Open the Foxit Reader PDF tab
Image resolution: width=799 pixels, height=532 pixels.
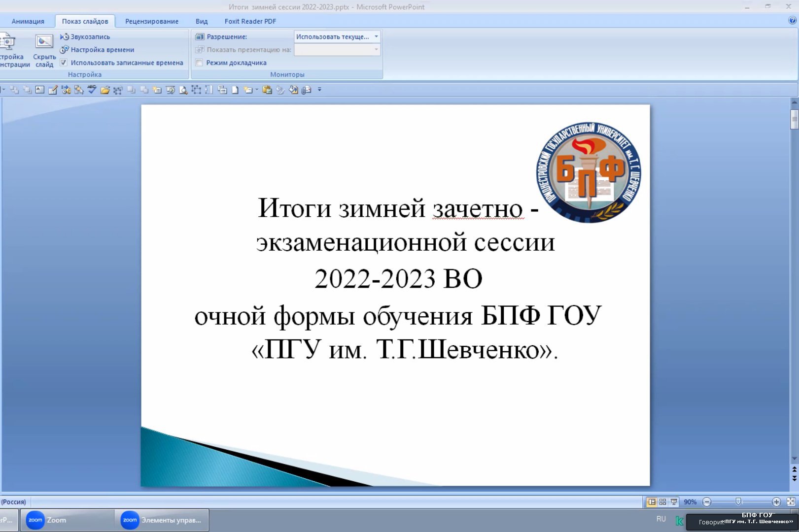tap(250, 21)
